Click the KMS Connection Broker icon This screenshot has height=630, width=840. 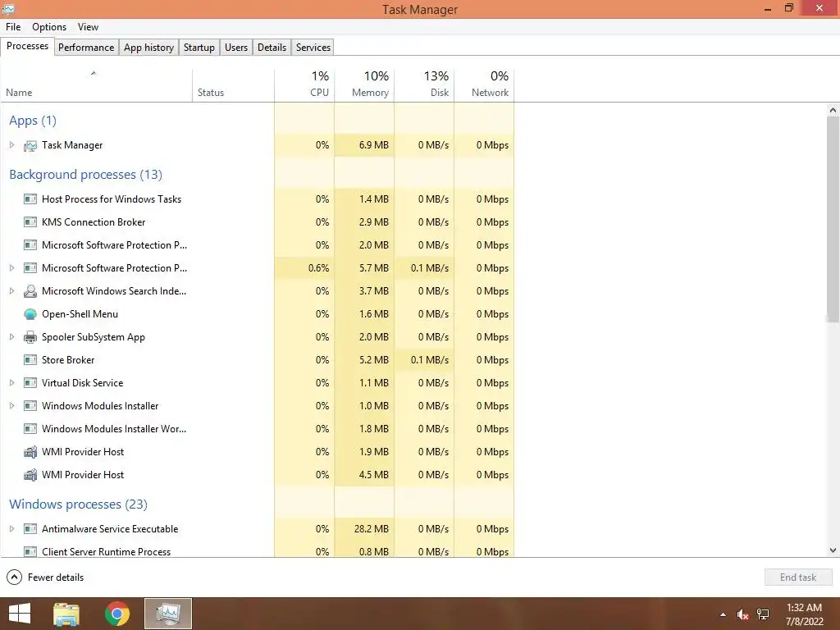(30, 222)
